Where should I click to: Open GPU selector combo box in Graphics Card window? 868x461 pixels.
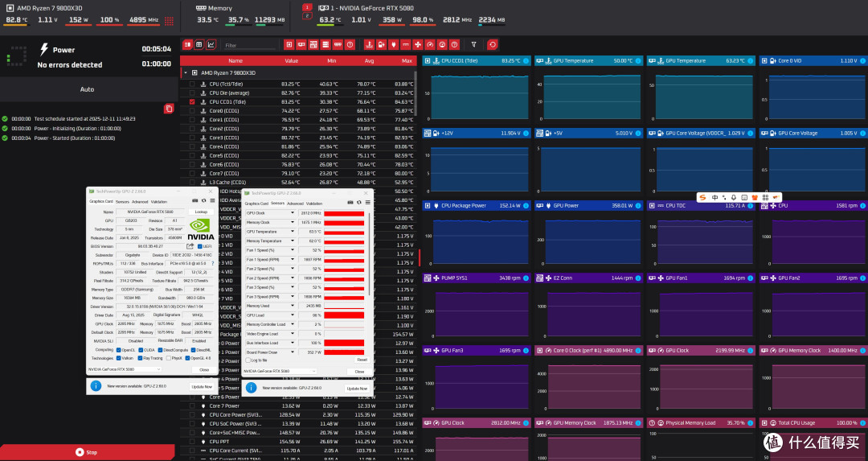[x=125, y=369]
